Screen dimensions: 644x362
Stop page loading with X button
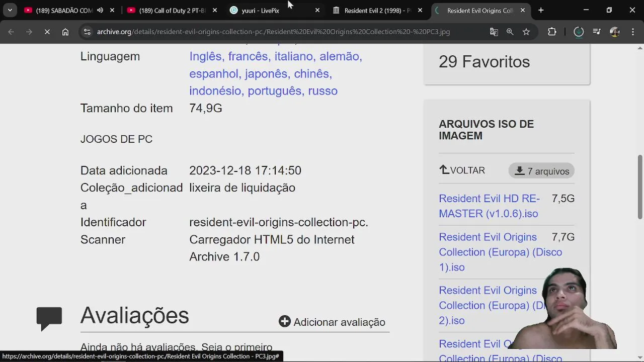(47, 32)
